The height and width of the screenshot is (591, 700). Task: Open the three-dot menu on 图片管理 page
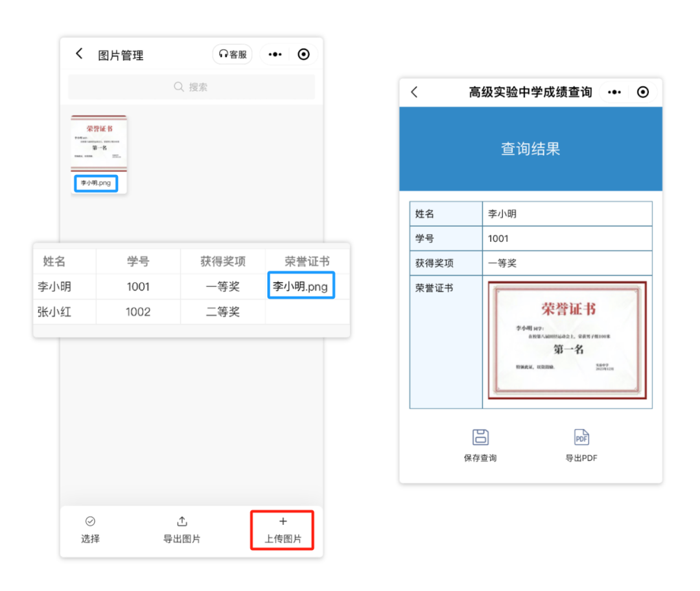coord(274,54)
